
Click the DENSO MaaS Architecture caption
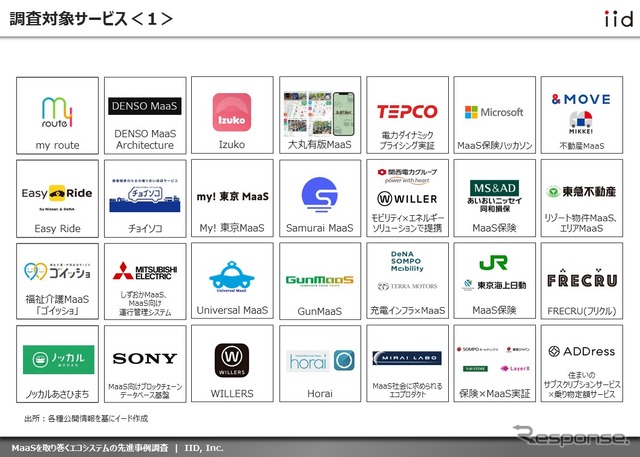point(145,140)
